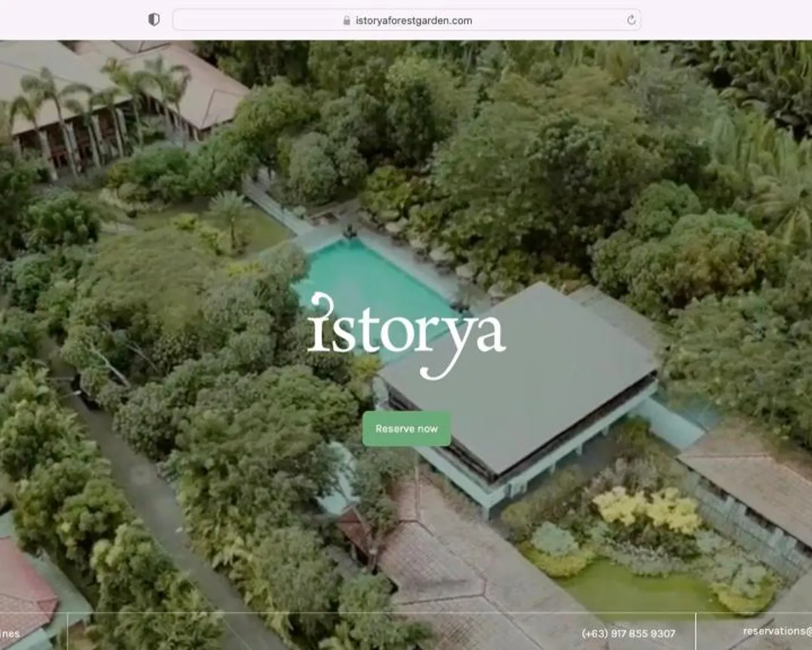This screenshot has width=812, height=650.
Task: Click the istorya logo
Action: 407,335
